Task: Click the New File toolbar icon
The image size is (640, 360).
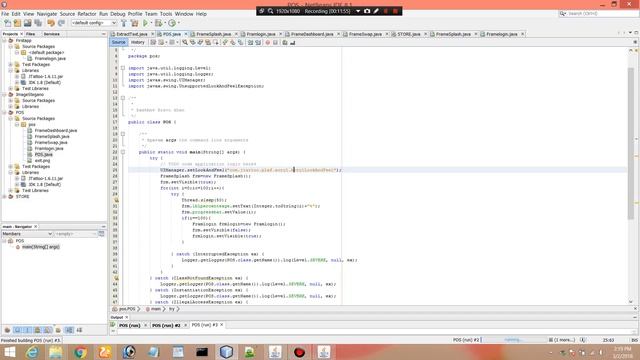Action: [8, 23]
